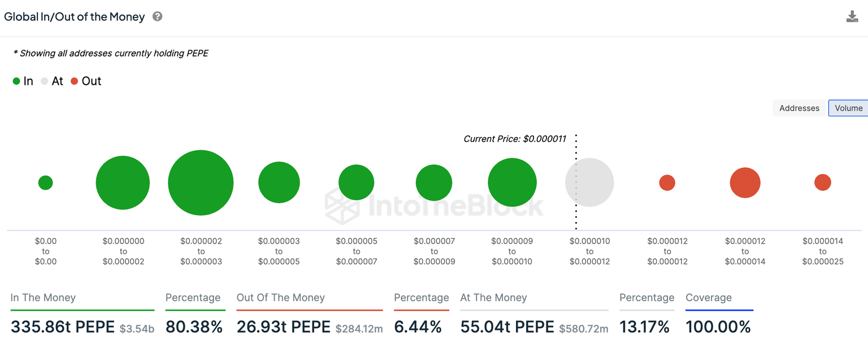Select the Volume view tab
Screen dimensions: 868x348
(x=848, y=108)
